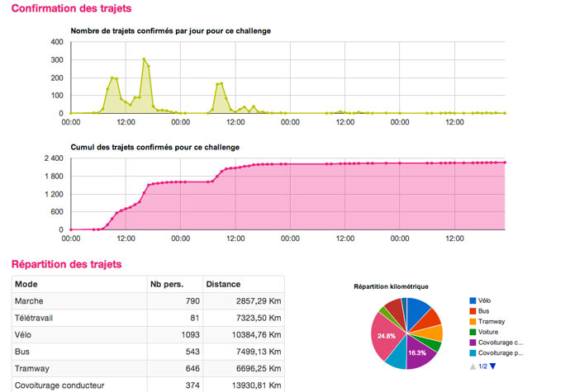The width and height of the screenshot is (570, 392).
Task: Click the blue Vélo legend swatch
Action: tap(473, 301)
